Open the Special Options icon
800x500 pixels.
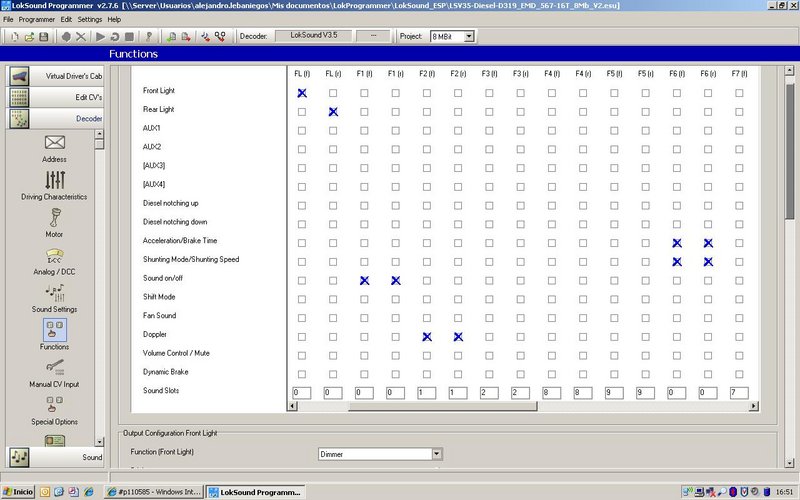click(55, 405)
